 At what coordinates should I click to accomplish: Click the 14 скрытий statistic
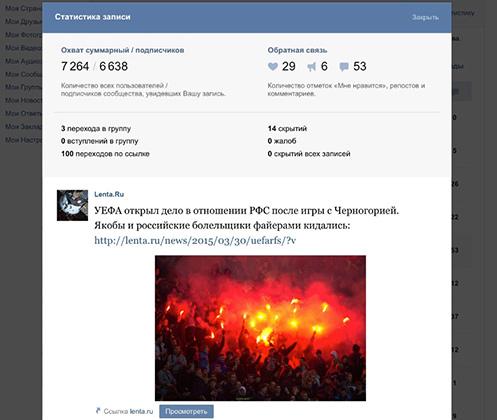tap(287, 129)
